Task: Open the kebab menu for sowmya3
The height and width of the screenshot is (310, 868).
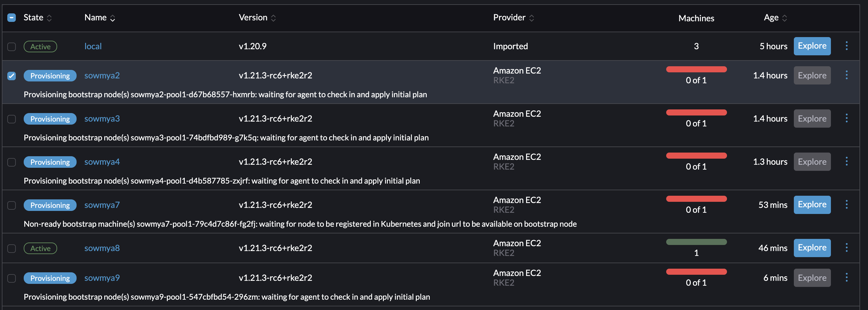Action: pos(847,118)
